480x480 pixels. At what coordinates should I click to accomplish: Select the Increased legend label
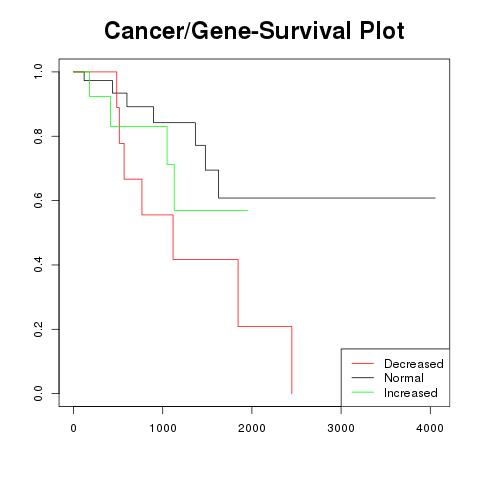click(x=411, y=393)
